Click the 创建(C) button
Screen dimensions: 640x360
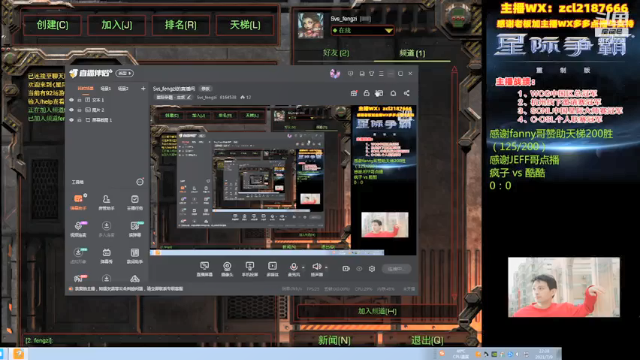pyautogui.click(x=52, y=25)
